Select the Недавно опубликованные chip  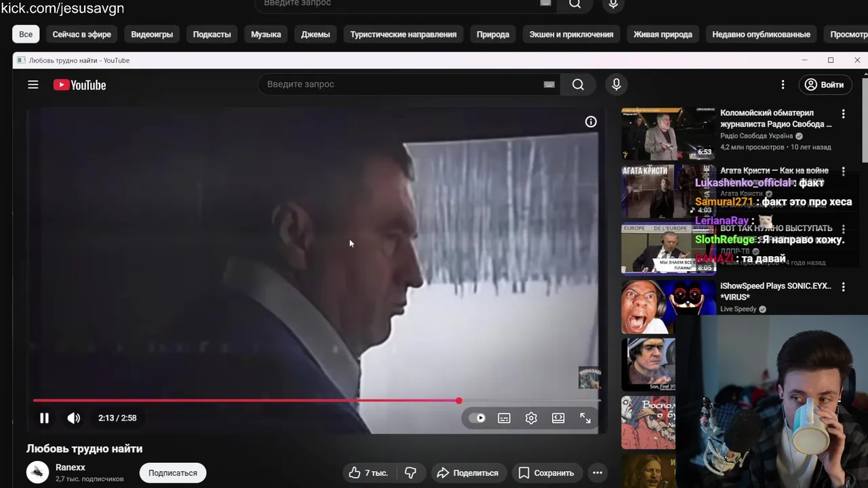761,35
